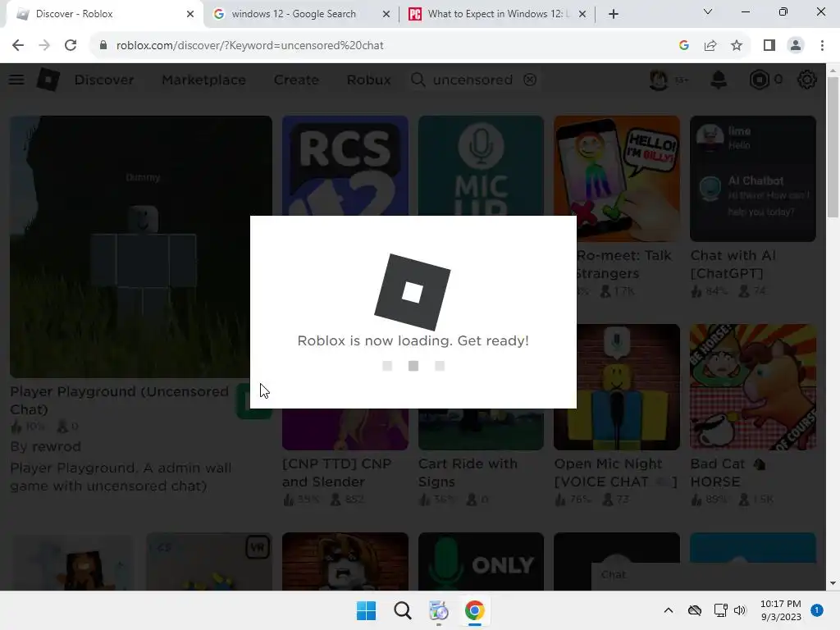Reload the Roblox page
The width and height of the screenshot is (840, 630).
[71, 46]
